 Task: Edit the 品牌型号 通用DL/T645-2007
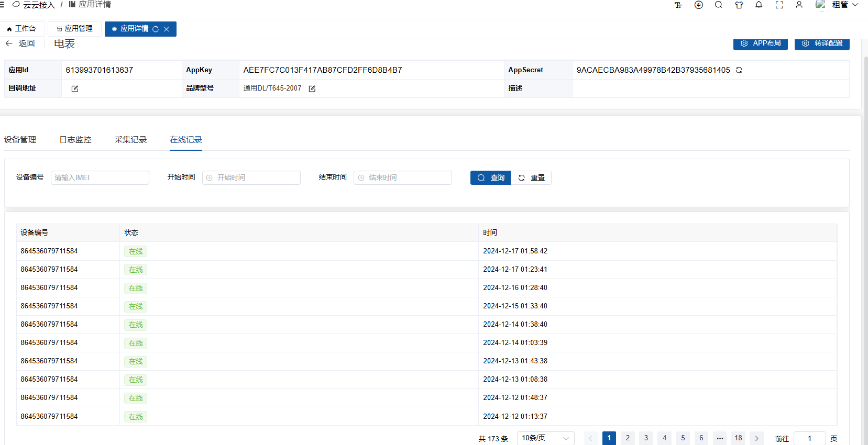(312, 88)
